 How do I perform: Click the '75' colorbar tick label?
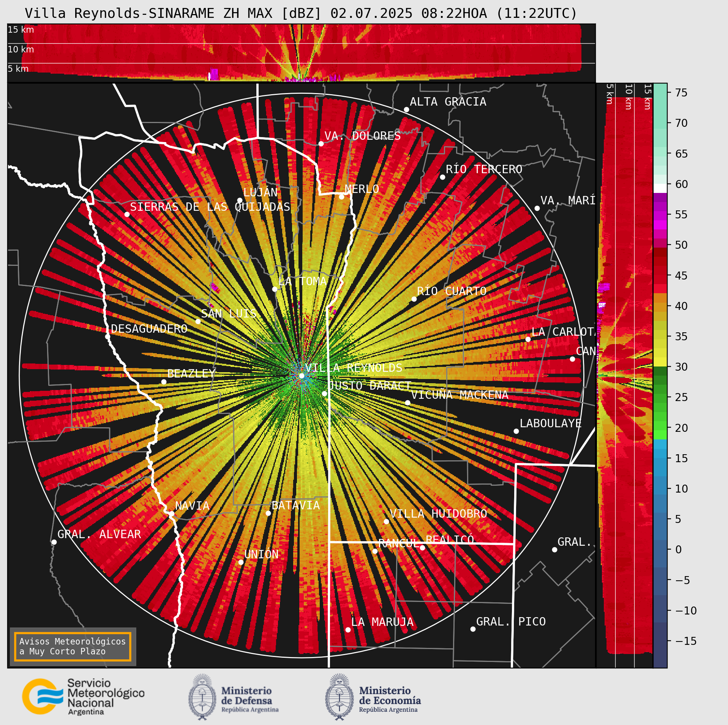point(682,93)
